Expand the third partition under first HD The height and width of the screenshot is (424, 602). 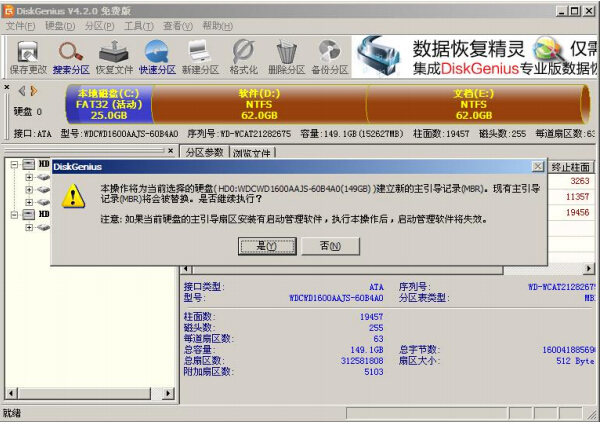tap(29, 202)
